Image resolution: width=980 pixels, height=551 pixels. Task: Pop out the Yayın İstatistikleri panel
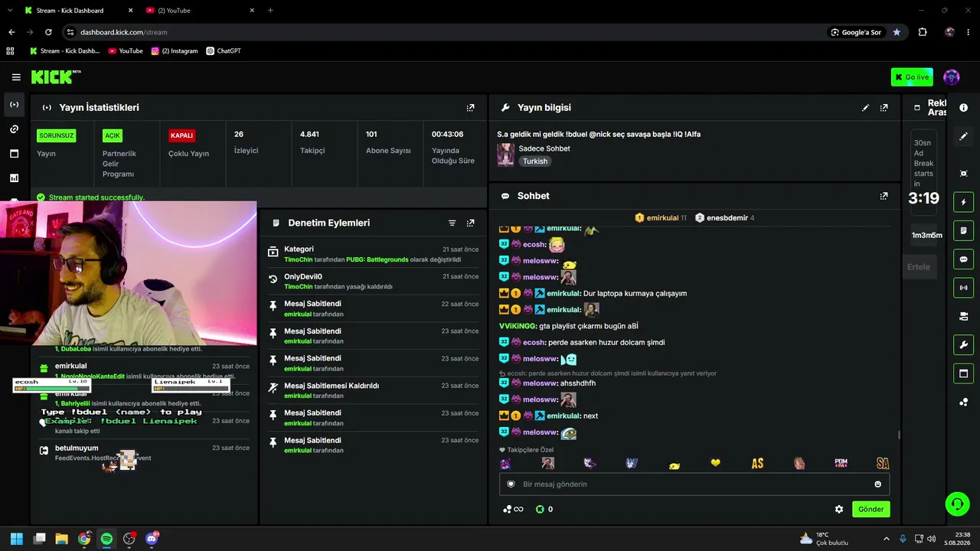coord(471,108)
